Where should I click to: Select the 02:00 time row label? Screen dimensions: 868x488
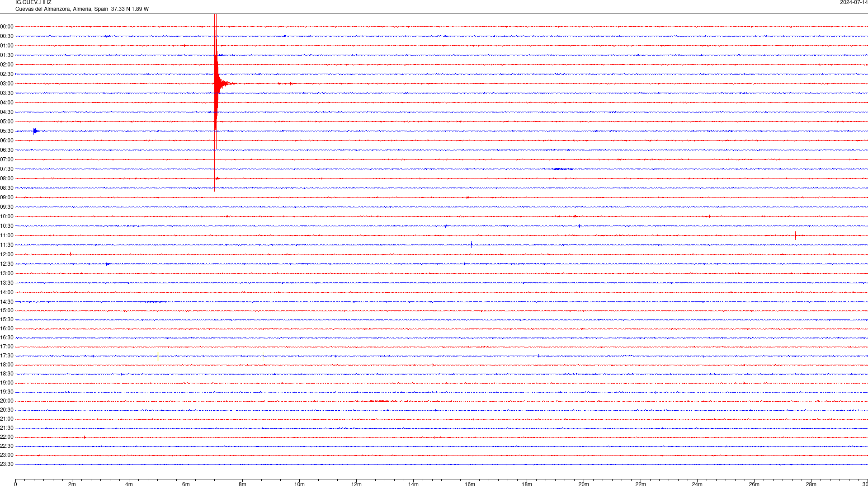[x=7, y=65]
